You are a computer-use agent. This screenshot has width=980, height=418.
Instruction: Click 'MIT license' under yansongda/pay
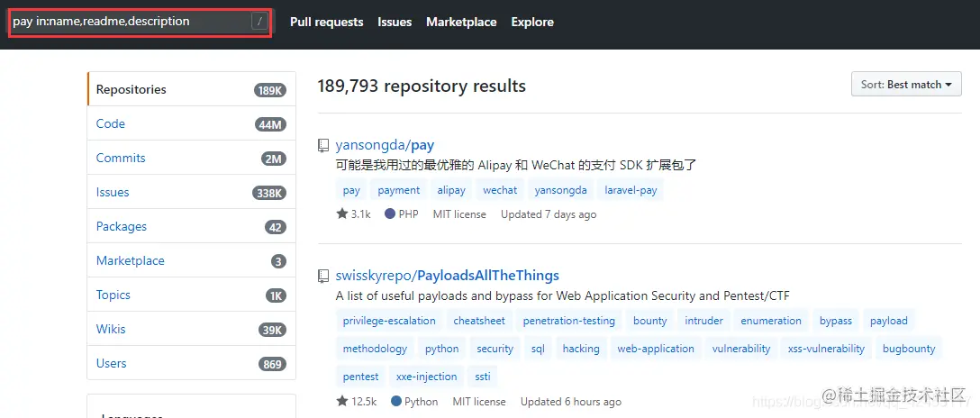[x=459, y=214]
